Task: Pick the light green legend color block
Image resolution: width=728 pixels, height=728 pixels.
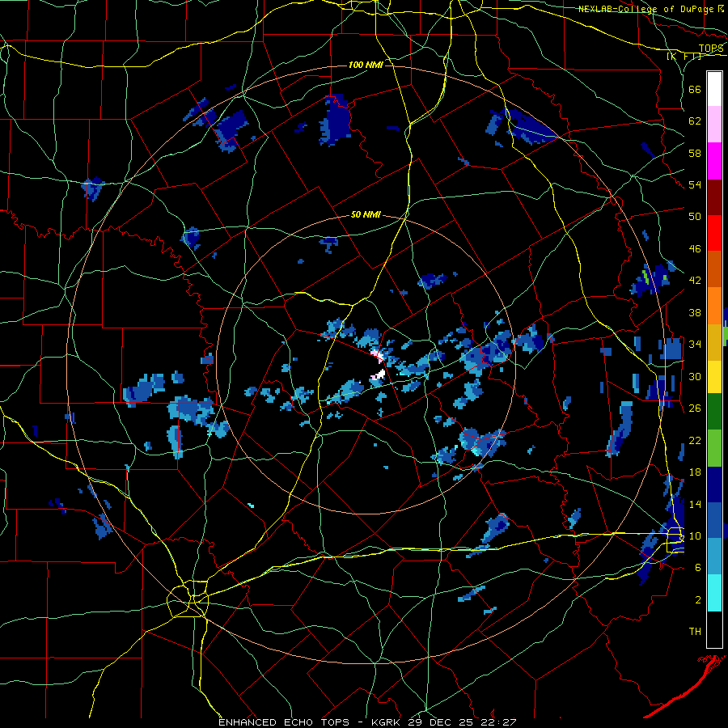Action: point(714,447)
